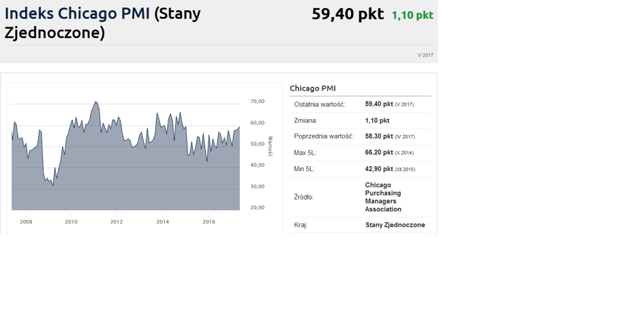Select the Max 5L label

tap(305, 153)
